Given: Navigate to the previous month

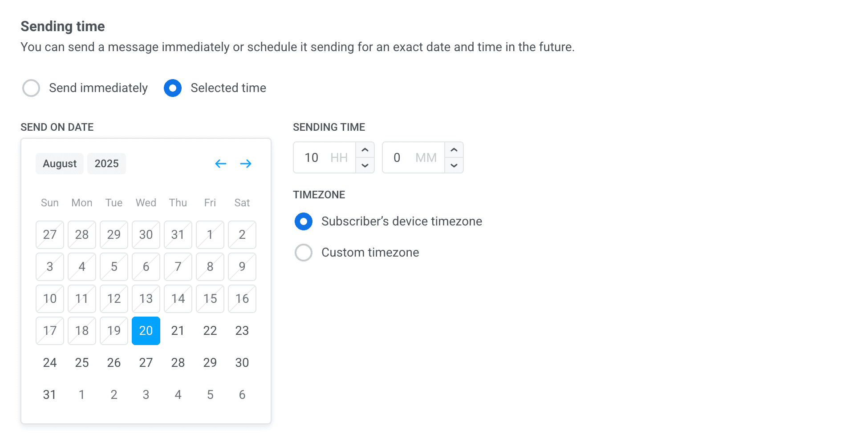Looking at the screenshot, I should 221,164.
